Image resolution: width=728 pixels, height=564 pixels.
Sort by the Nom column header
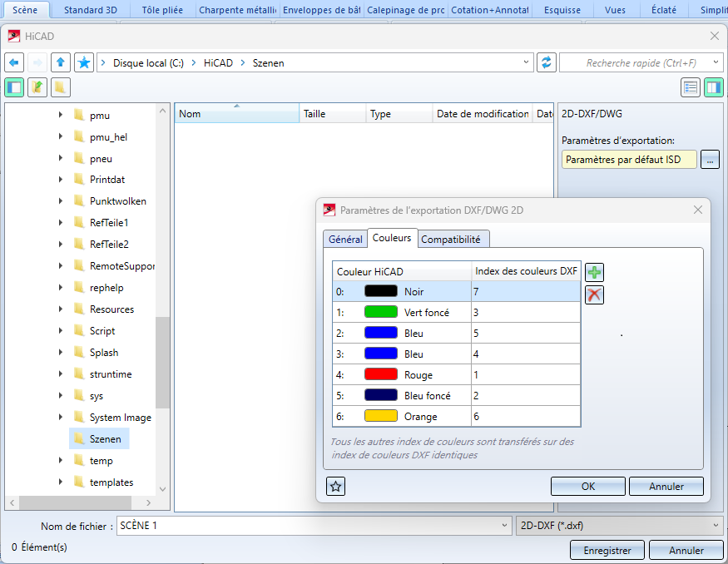point(237,114)
